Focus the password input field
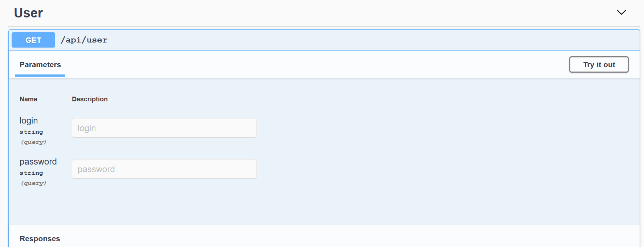Viewport: 644px width, 247px height. tap(164, 169)
